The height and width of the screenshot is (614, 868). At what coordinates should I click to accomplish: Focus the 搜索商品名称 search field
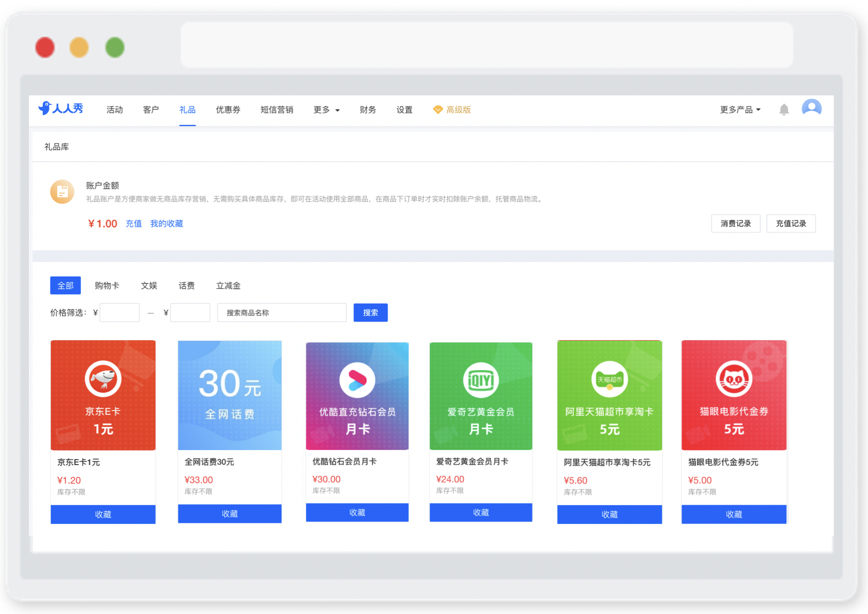tap(282, 312)
